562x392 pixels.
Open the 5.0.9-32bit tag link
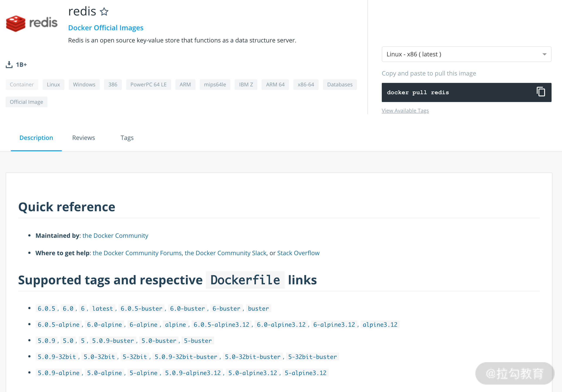tap(57, 357)
